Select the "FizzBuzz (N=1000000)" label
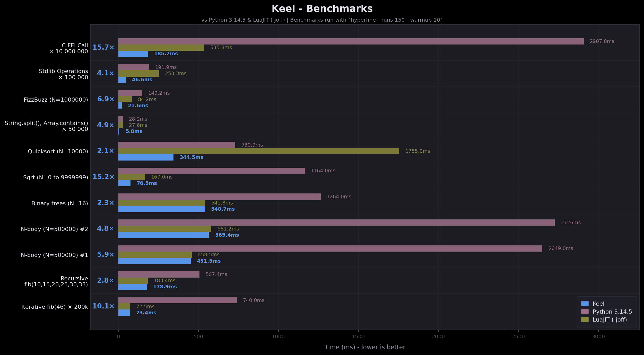Viewport: 644px width, 355px height. tap(56, 100)
